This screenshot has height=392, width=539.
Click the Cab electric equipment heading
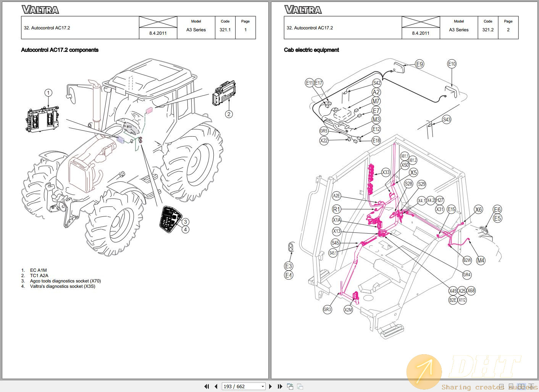tap(311, 50)
